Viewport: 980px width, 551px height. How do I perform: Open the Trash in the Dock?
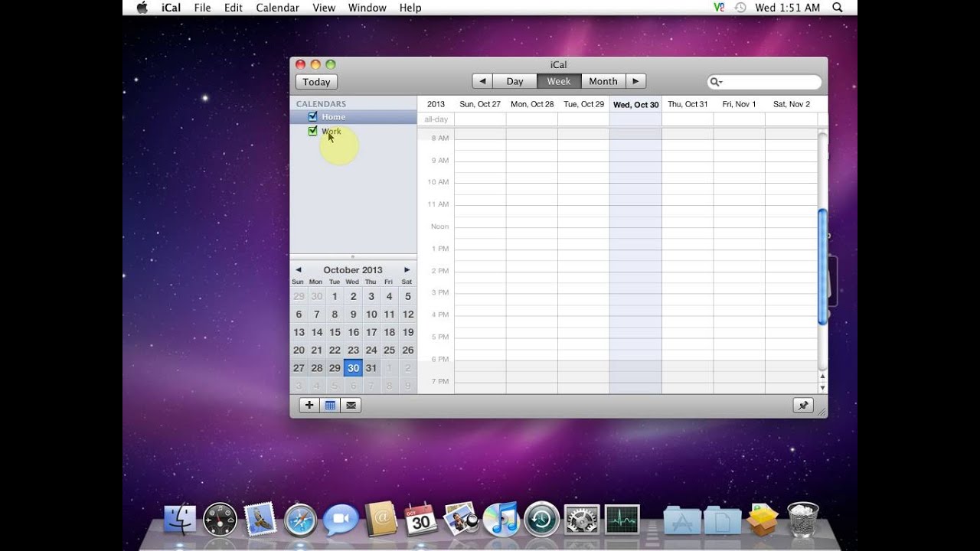[802, 520]
